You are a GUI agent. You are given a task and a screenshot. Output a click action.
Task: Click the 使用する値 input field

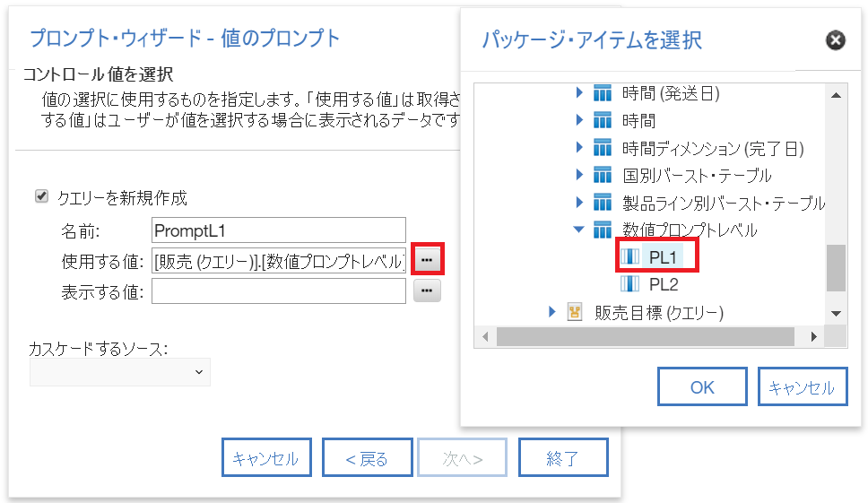pos(279,261)
